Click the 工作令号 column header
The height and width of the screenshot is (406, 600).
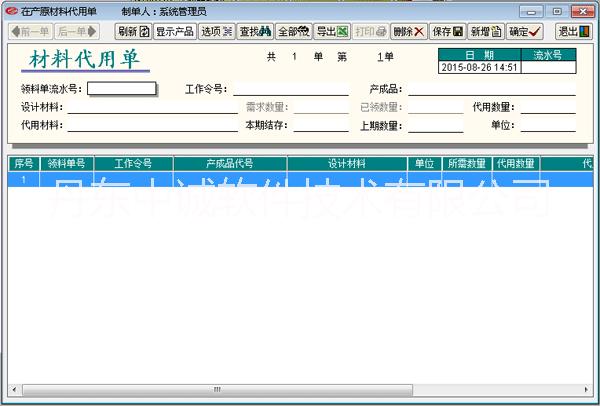133,164
